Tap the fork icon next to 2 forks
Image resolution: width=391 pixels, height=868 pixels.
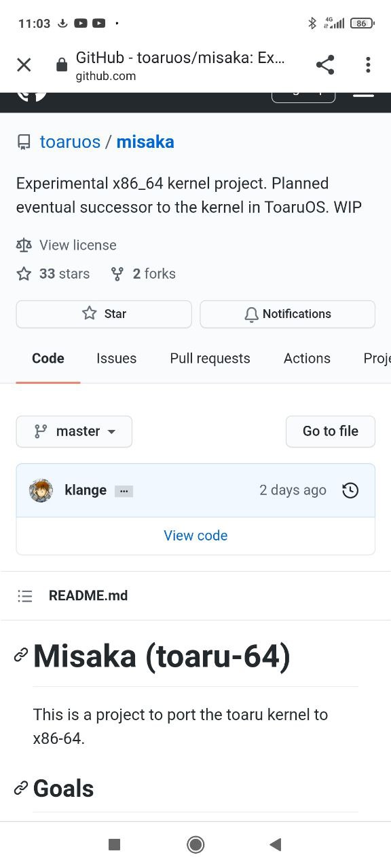tap(117, 274)
